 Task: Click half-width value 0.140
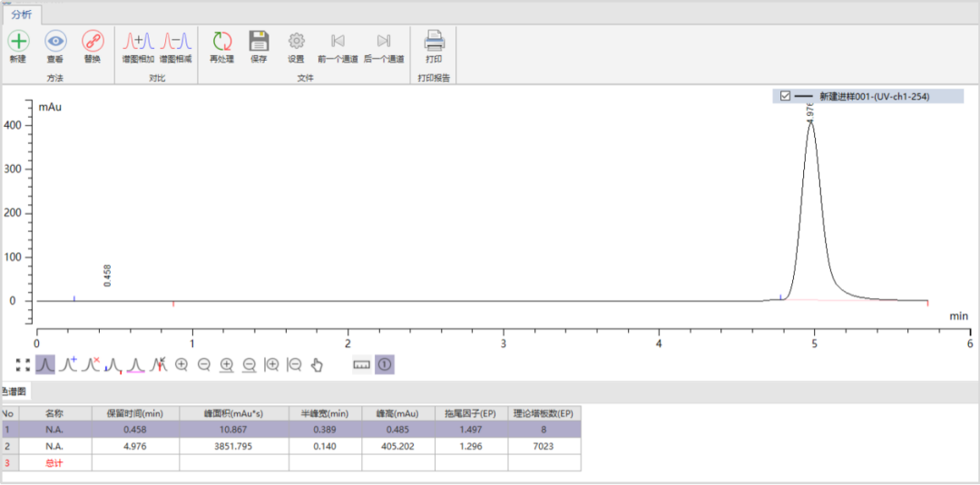pos(325,447)
